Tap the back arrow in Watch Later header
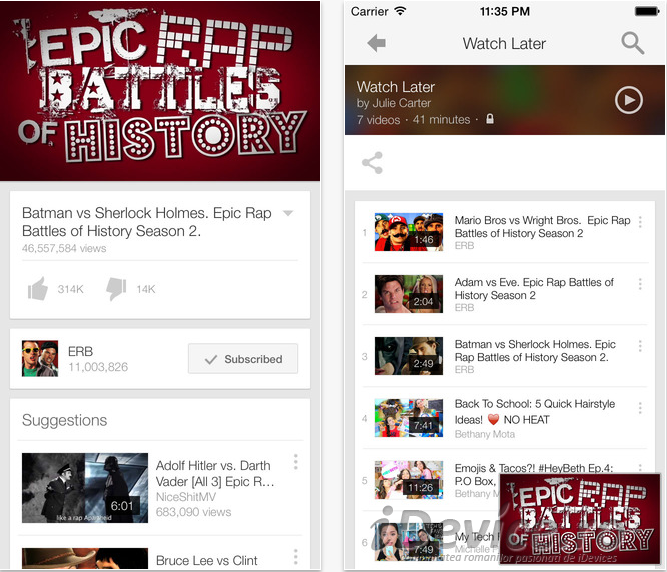The height and width of the screenshot is (572, 667). click(x=376, y=43)
